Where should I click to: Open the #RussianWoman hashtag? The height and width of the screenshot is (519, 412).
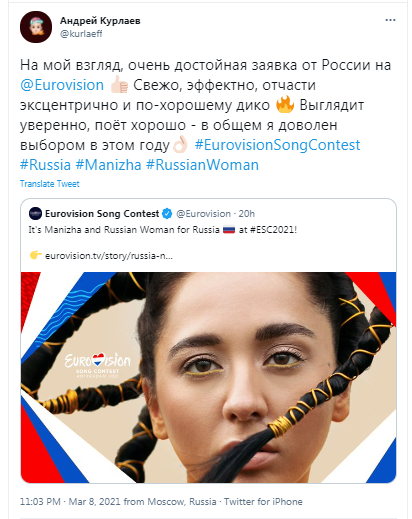point(202,165)
